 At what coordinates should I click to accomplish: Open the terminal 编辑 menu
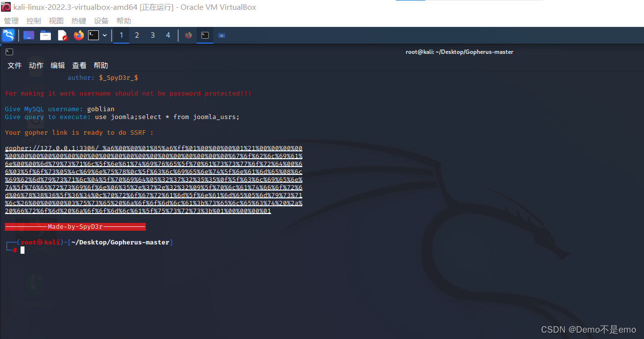click(58, 66)
